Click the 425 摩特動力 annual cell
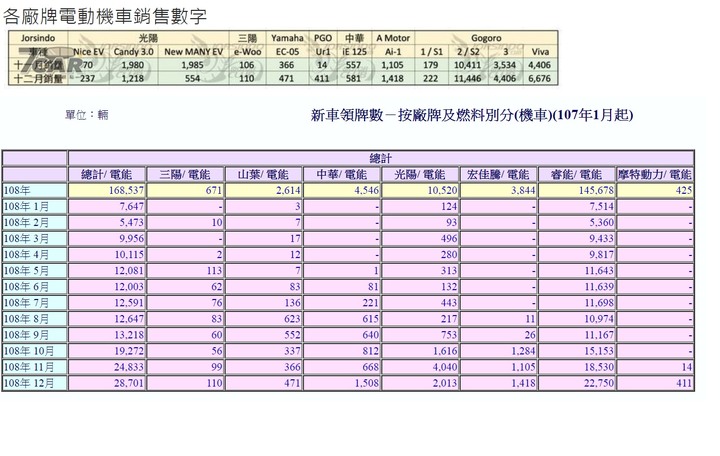Screen dimensions: 720x456 [655, 190]
